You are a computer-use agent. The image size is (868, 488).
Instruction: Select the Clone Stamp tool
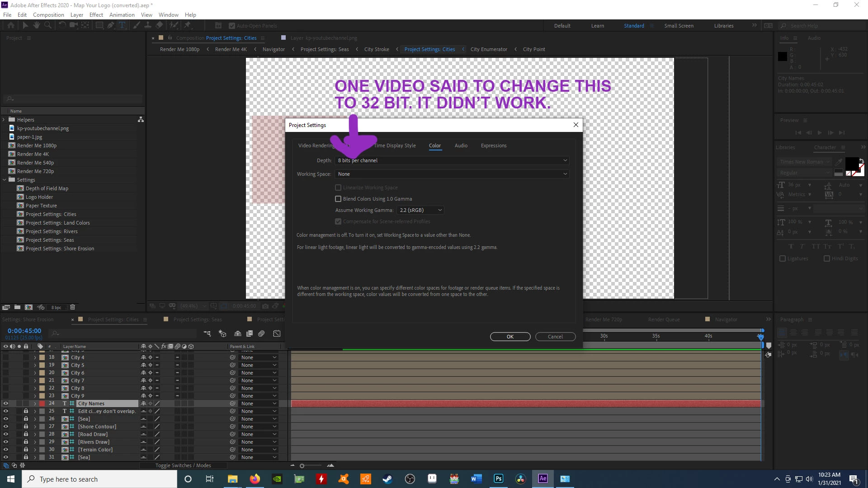coord(148,25)
